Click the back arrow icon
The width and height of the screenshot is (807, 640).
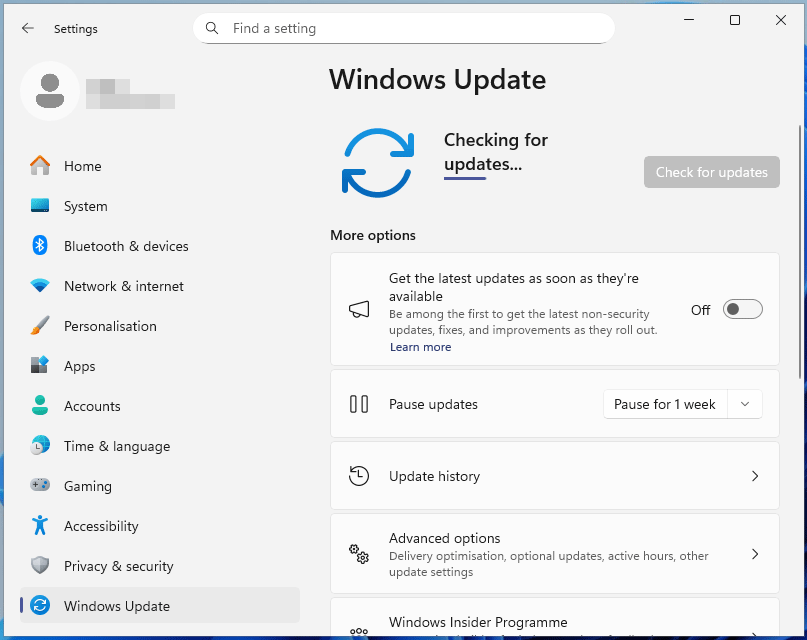pos(28,28)
